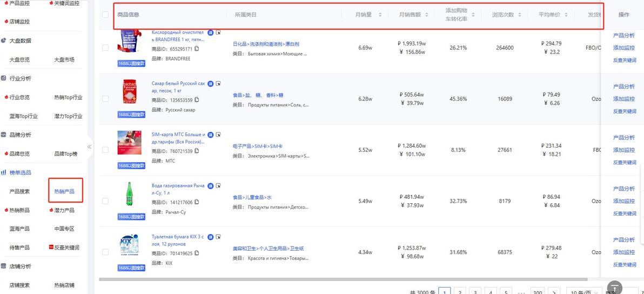
Task: Copy product ID 655295171 using copy icon
Action: [x=197, y=49]
